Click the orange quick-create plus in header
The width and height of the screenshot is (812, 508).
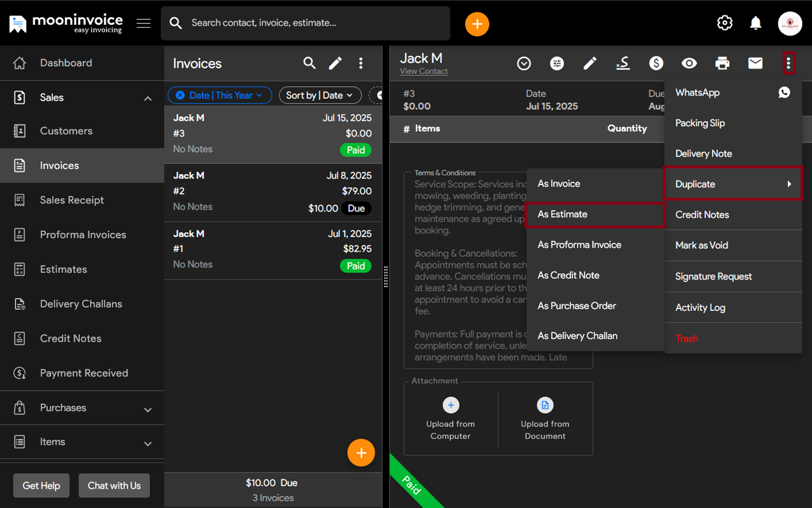(x=477, y=24)
